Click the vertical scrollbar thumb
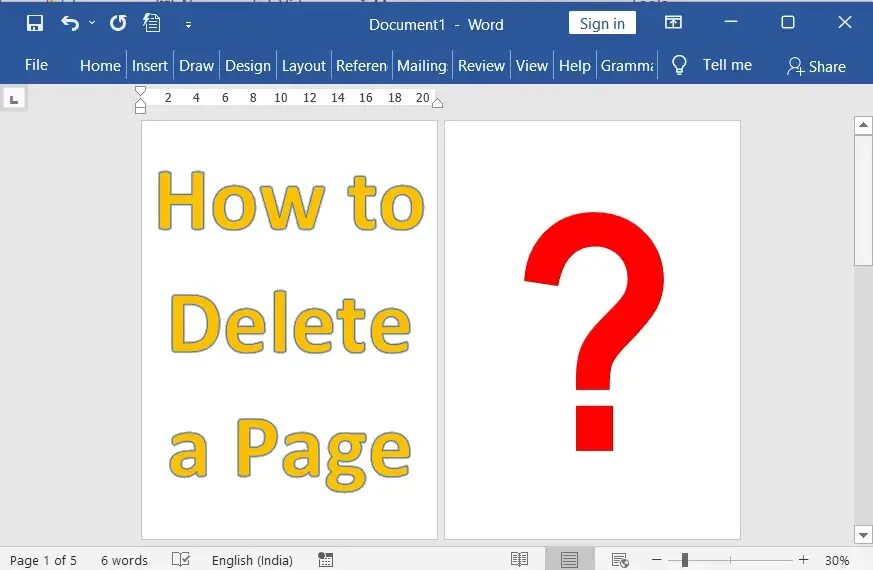Screen dimensions: 873x570 [863, 200]
